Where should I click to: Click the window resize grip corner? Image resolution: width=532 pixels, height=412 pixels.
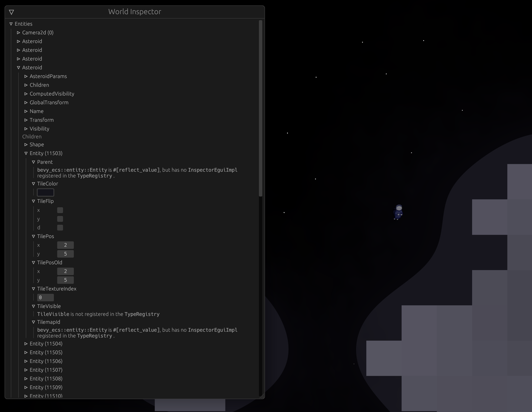(x=262, y=396)
